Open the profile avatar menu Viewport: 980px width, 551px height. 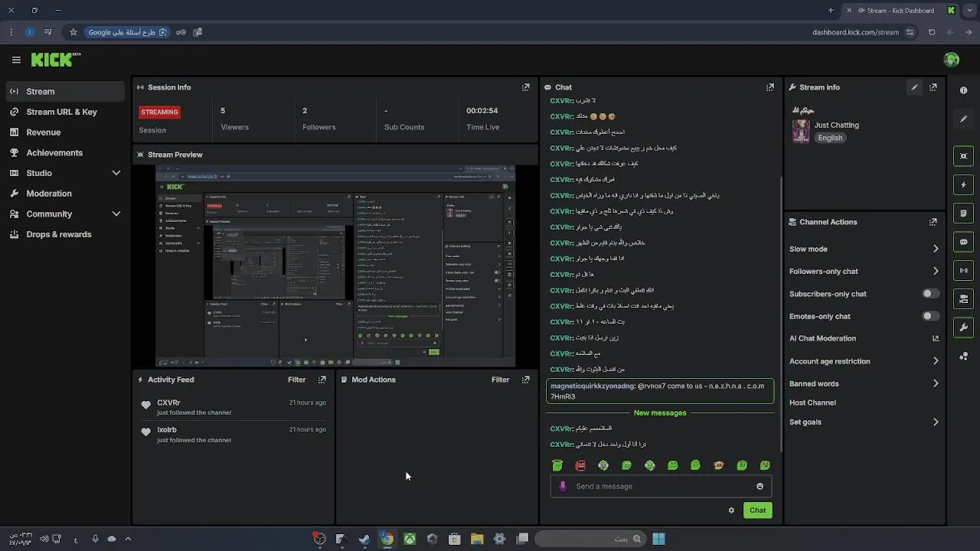pos(952,60)
